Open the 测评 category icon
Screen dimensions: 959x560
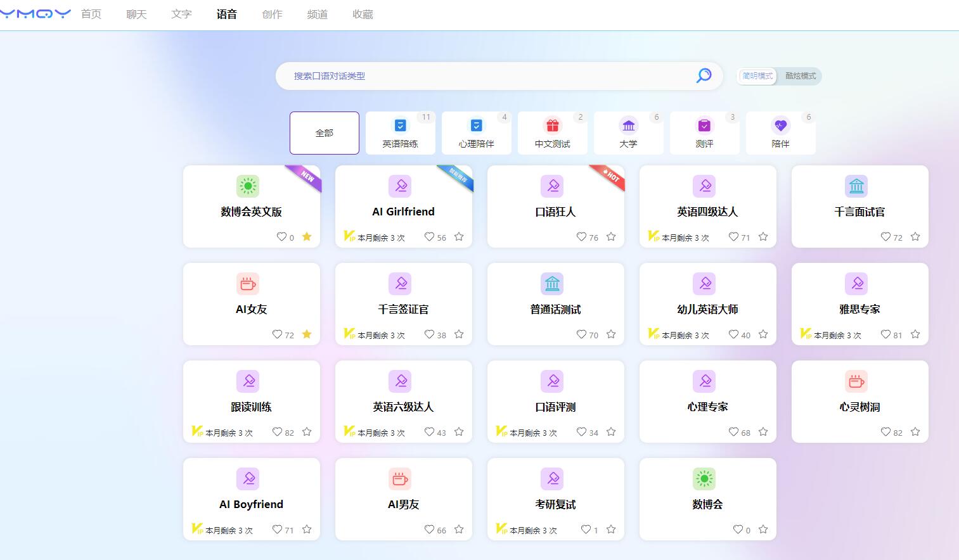click(704, 124)
